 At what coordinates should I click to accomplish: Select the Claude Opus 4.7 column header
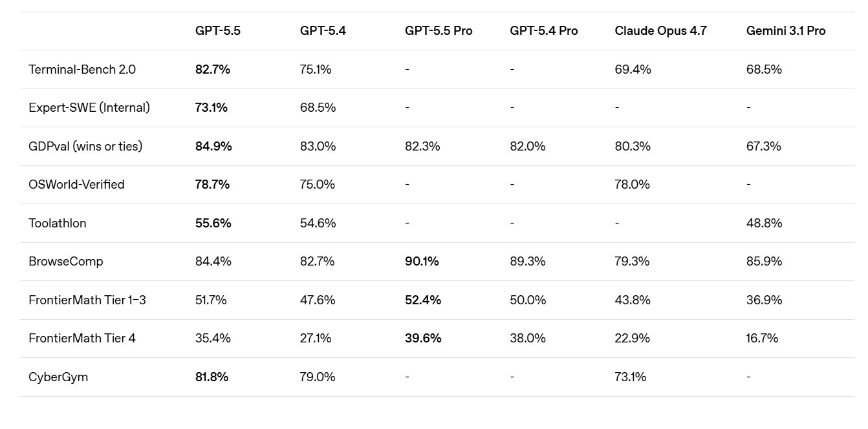(x=660, y=30)
